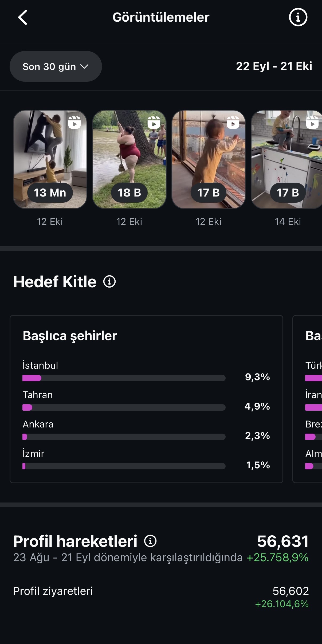The width and height of the screenshot is (322, 644).
Task: Tap reel icon on baby window thumbnail
Action: coord(233,123)
